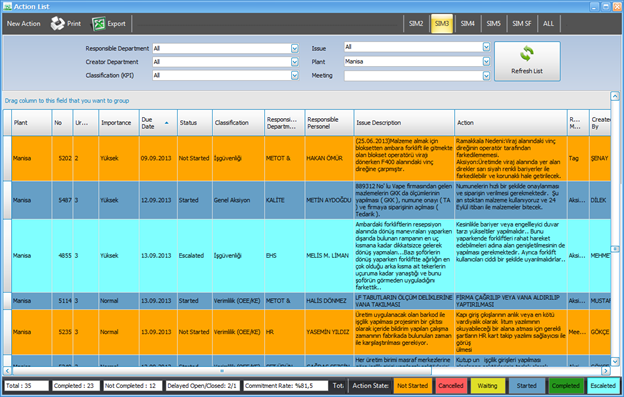Sort by the Importance column header
Viewport: 624px width, 397px height.
coord(119,123)
